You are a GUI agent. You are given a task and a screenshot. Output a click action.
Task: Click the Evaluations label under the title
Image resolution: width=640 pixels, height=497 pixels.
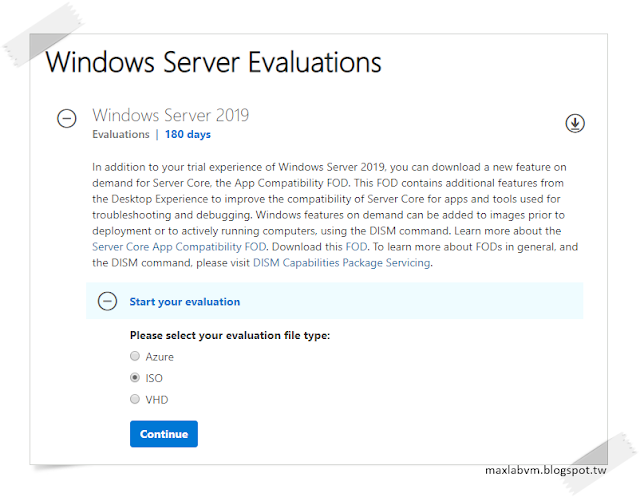pos(121,134)
